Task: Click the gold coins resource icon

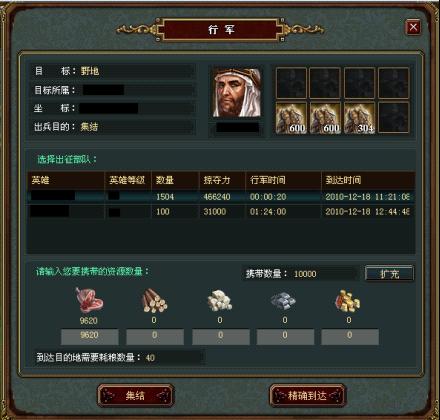Action: click(x=348, y=301)
